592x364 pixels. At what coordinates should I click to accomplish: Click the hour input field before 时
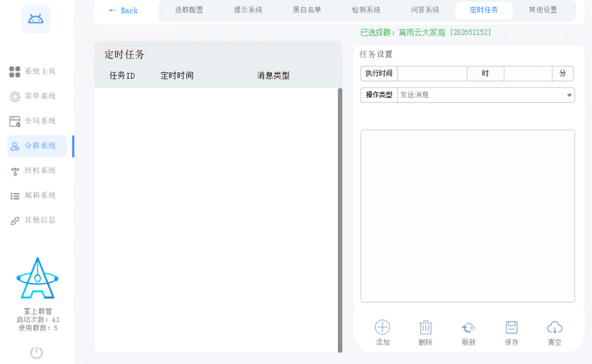click(x=432, y=74)
